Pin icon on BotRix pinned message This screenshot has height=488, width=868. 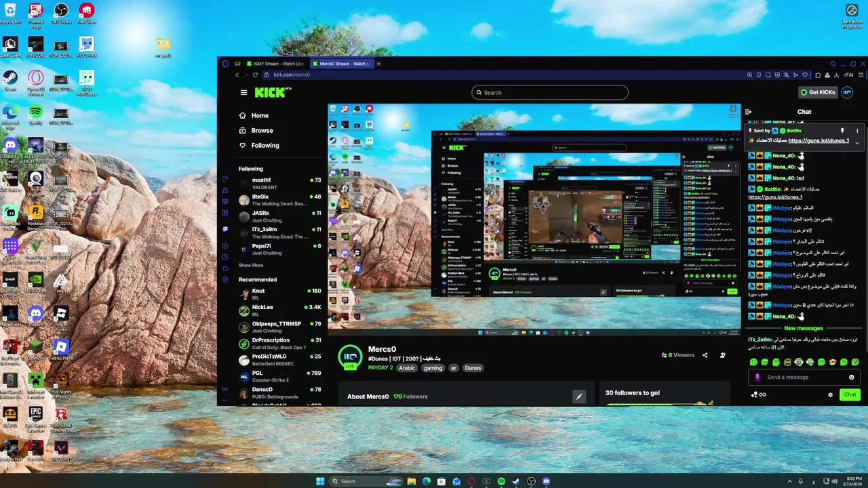[x=842, y=130]
